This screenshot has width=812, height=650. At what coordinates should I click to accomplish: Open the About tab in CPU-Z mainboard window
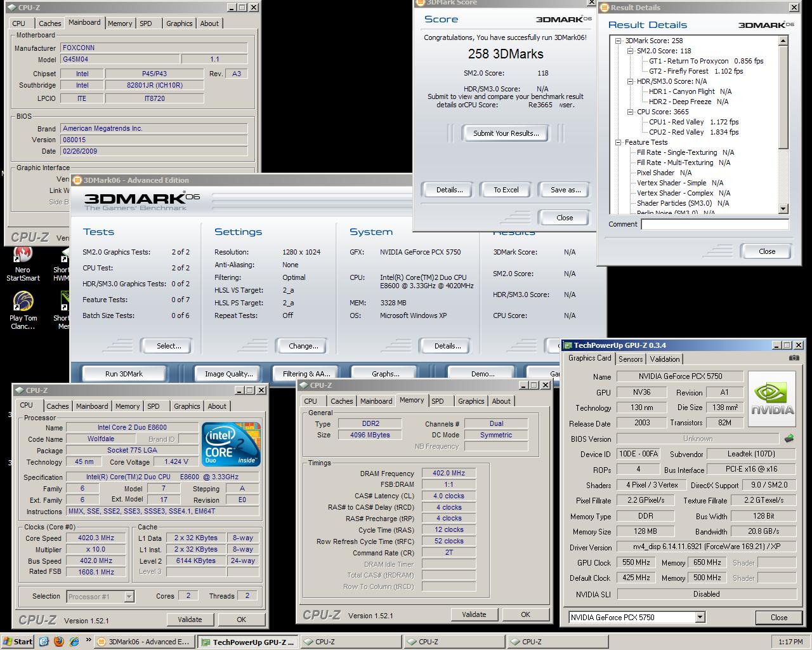pos(209,23)
